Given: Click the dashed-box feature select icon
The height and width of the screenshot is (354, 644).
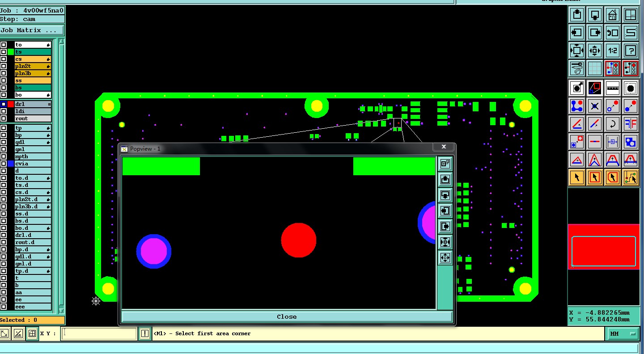Looking at the screenshot, I should tap(631, 88).
